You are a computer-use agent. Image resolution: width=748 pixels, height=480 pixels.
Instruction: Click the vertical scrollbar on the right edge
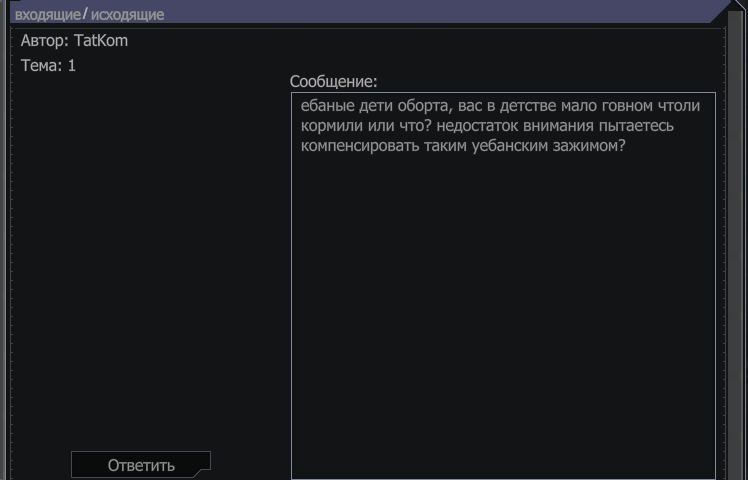point(735,250)
